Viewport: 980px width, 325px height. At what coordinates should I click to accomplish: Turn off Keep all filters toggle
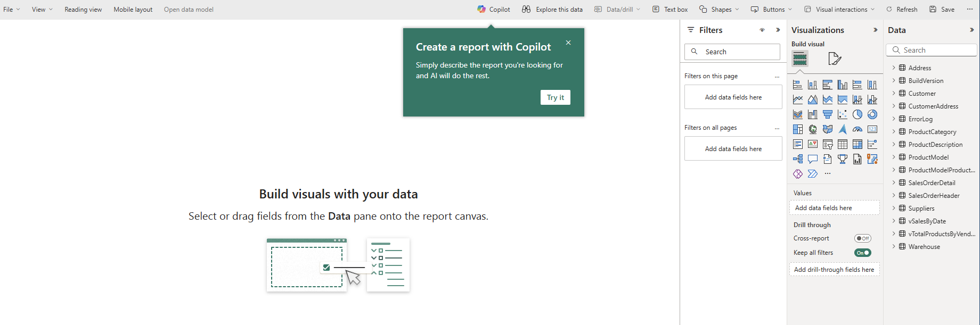[x=862, y=253]
